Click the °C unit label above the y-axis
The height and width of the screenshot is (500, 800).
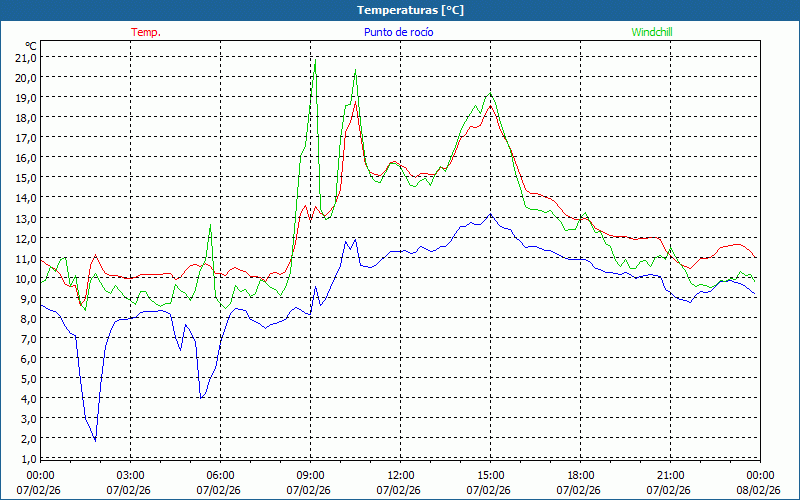pos(30,45)
